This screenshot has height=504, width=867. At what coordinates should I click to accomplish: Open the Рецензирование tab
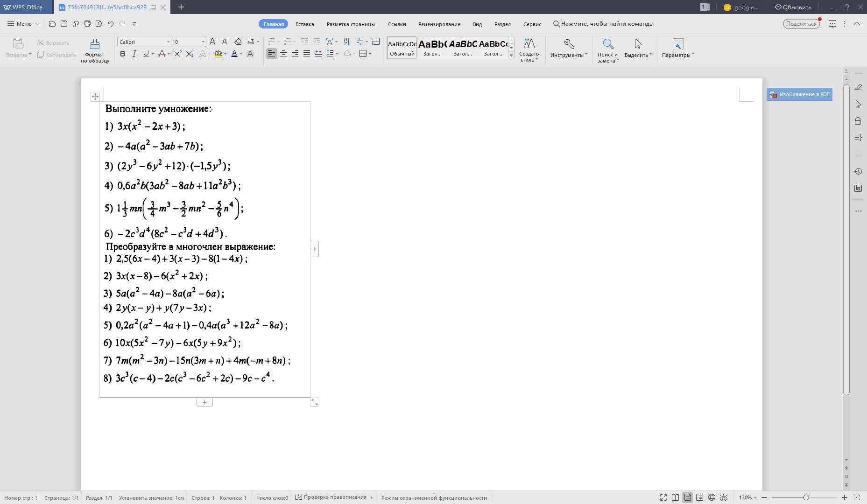click(439, 24)
